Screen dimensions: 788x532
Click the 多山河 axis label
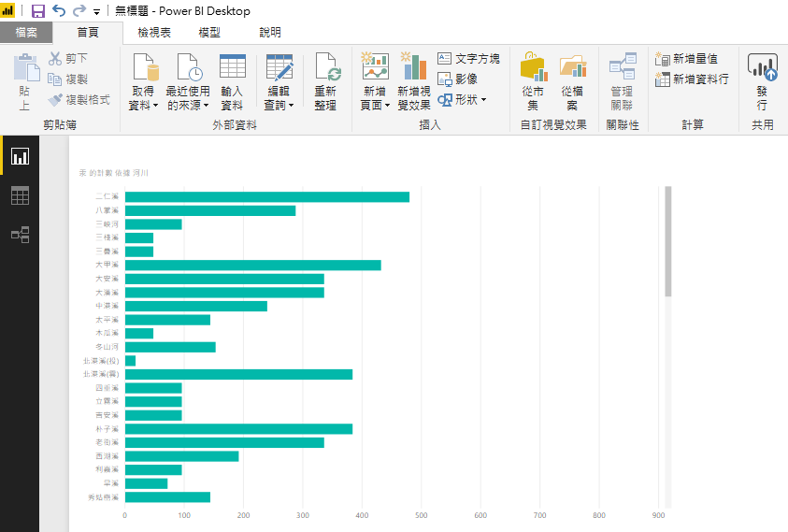pos(107,347)
